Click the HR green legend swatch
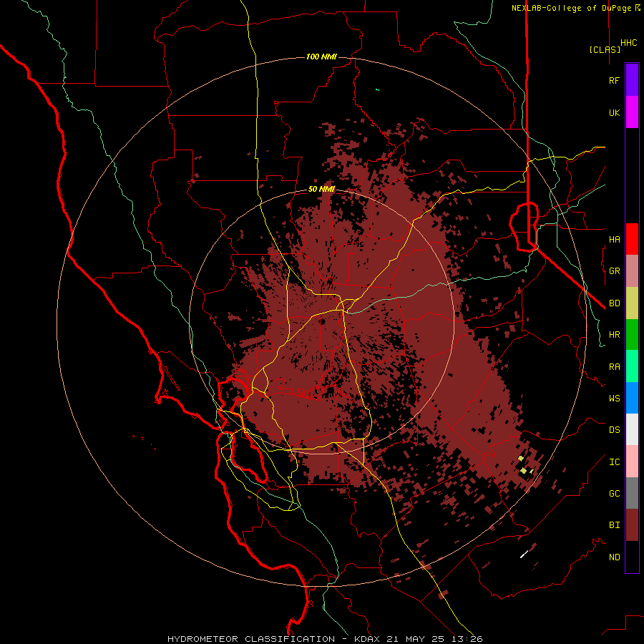 click(632, 335)
